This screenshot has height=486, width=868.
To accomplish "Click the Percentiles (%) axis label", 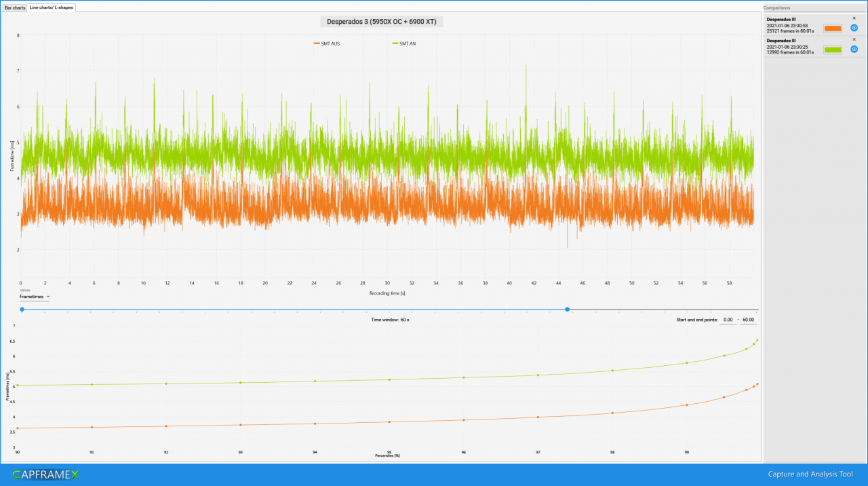I will pyautogui.click(x=387, y=455).
